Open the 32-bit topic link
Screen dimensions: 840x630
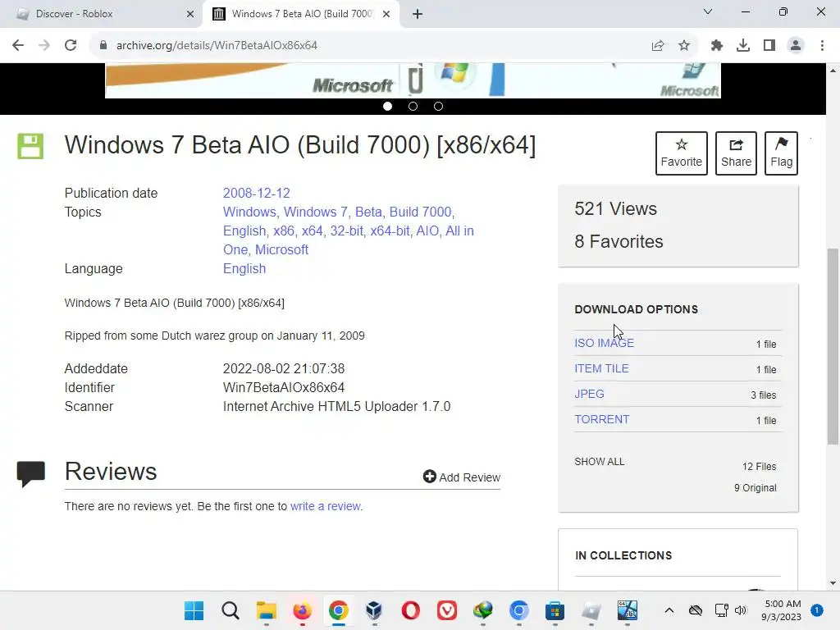click(x=347, y=231)
